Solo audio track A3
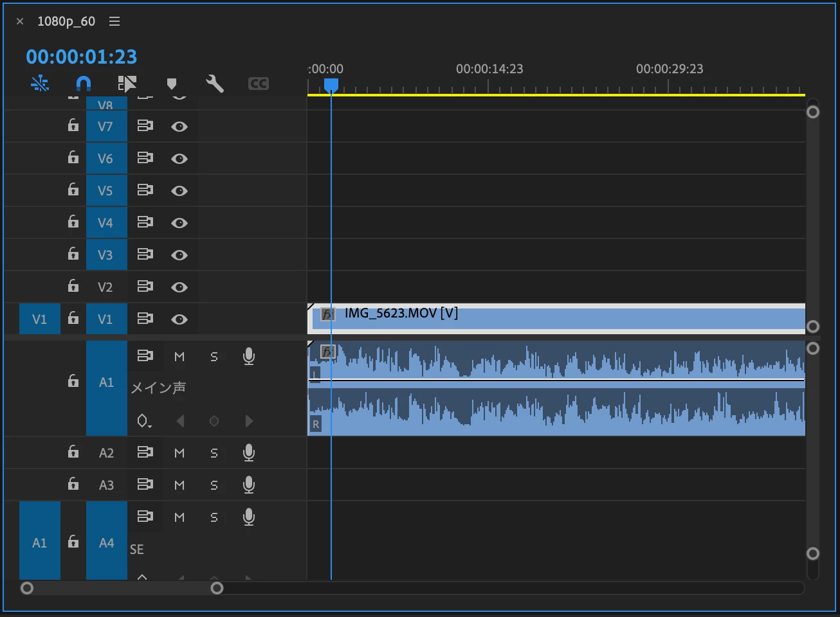840x617 pixels. coord(214,485)
